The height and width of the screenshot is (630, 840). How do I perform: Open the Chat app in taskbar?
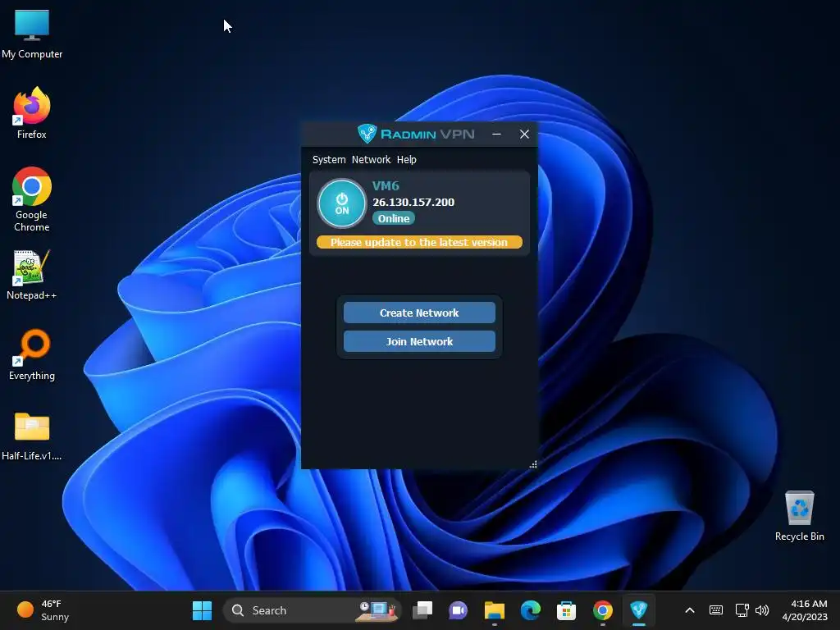coord(458,610)
